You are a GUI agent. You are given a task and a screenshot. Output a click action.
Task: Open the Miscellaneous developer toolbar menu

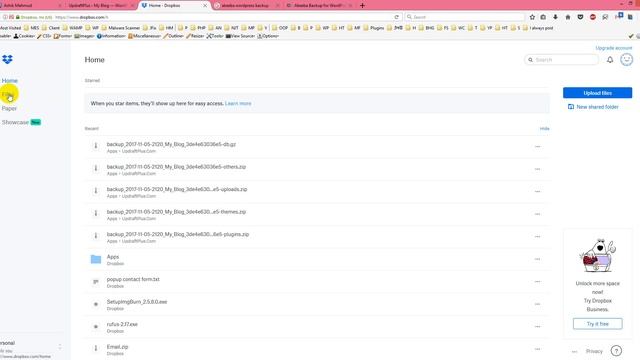(144, 36)
